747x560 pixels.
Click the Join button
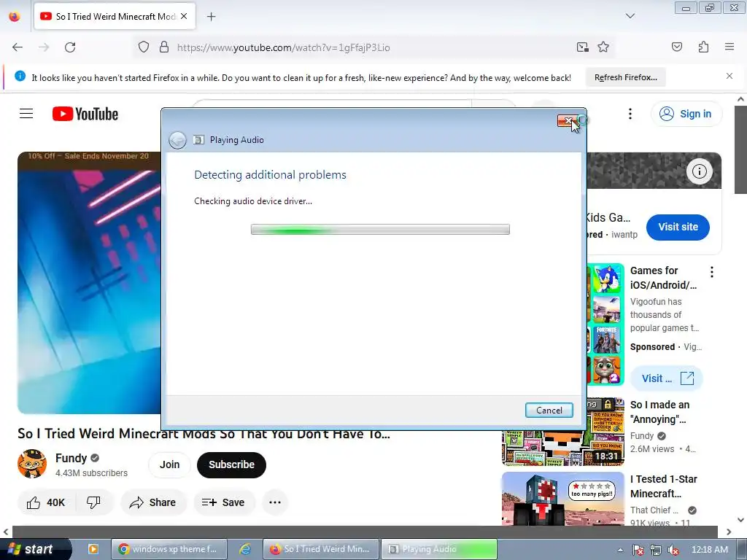169,464
